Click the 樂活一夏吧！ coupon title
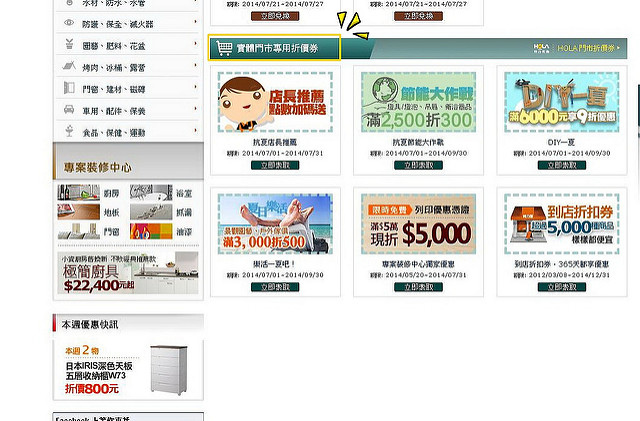This screenshot has height=421, width=640. point(275,264)
